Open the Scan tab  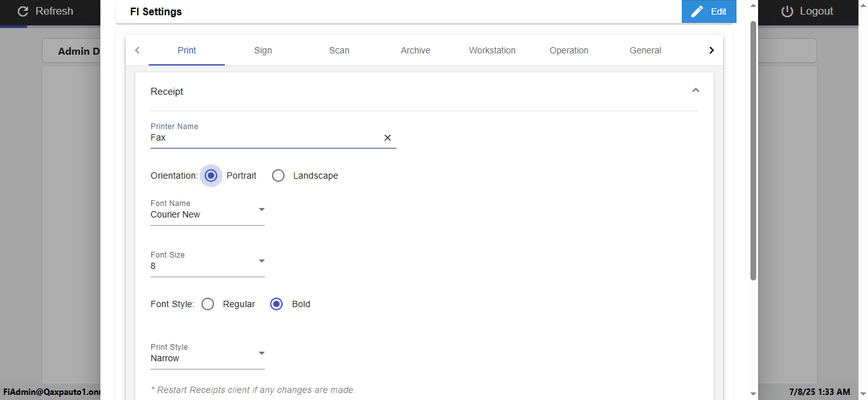click(x=339, y=50)
